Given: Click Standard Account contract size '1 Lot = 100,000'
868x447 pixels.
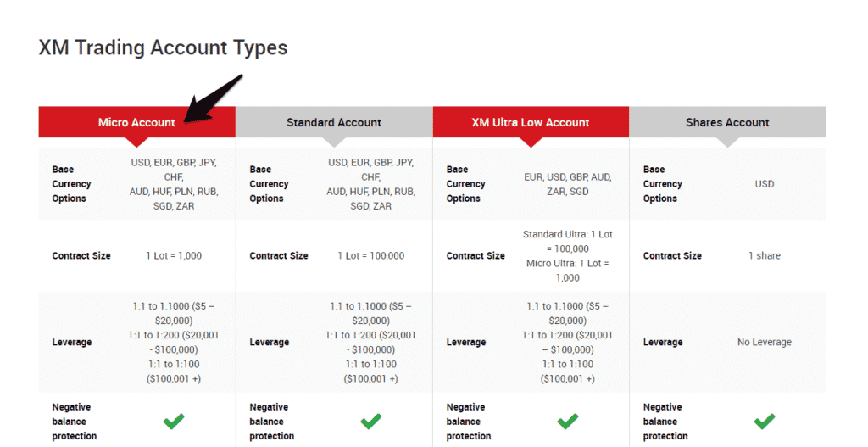Looking at the screenshot, I should tap(371, 255).
